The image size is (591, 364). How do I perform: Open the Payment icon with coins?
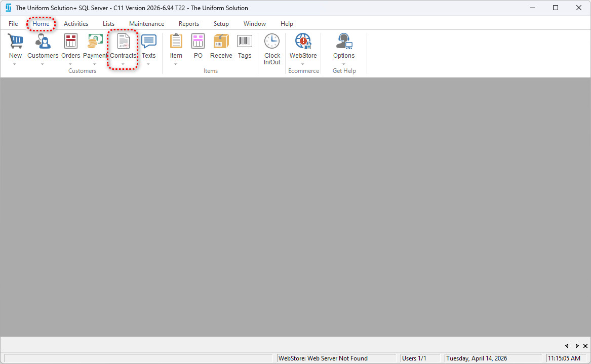pos(95,42)
